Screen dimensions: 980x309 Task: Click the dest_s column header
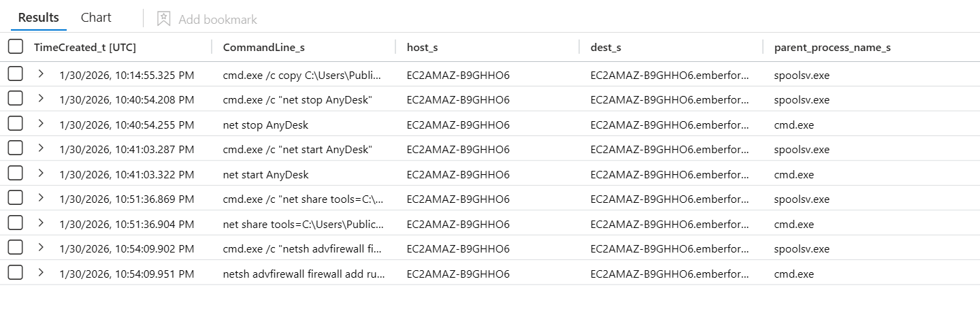tap(606, 47)
